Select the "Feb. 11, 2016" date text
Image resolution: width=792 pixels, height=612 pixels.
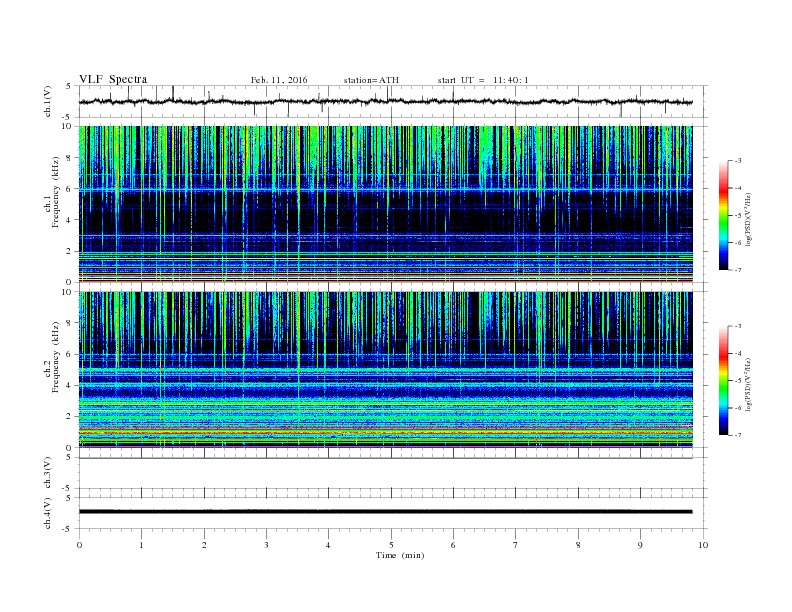(279, 80)
